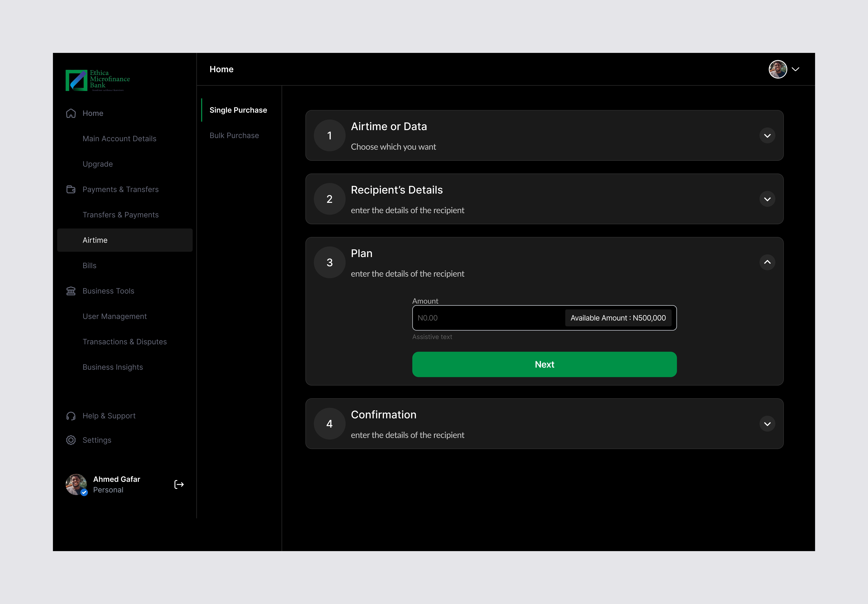The width and height of the screenshot is (868, 604).
Task: Click the Payments & Transfers wallet icon
Action: (x=71, y=189)
